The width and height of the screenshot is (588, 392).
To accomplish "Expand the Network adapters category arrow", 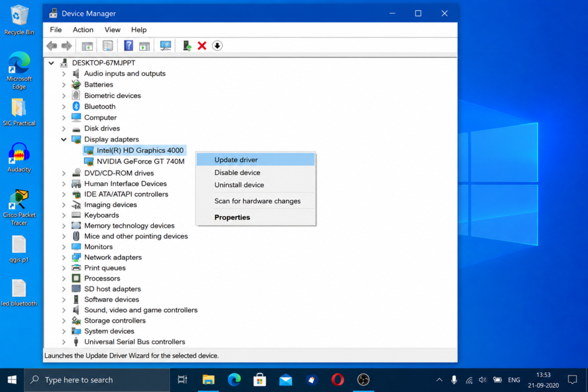I will pos(64,258).
